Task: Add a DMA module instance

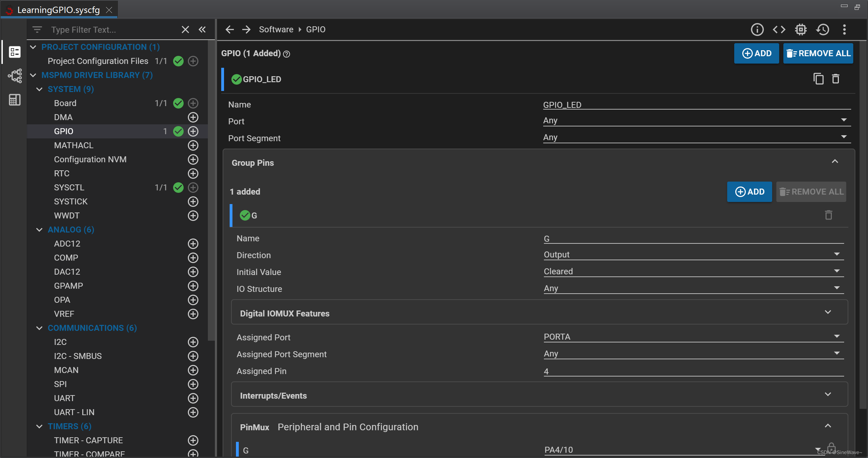Action: (x=193, y=117)
